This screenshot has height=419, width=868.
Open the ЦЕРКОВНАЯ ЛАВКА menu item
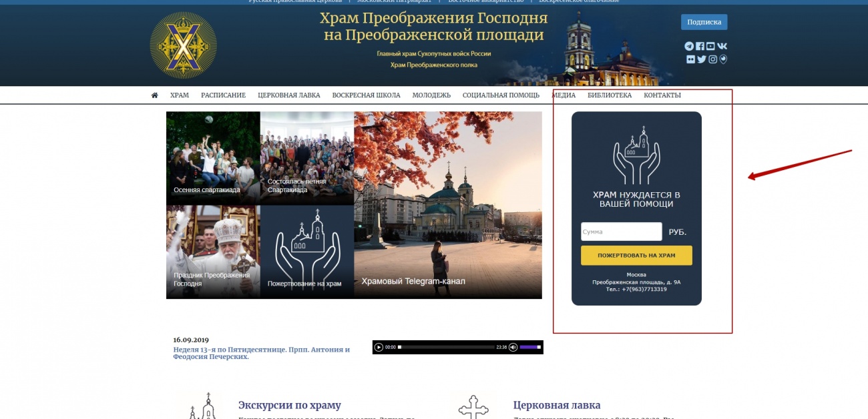coord(289,95)
